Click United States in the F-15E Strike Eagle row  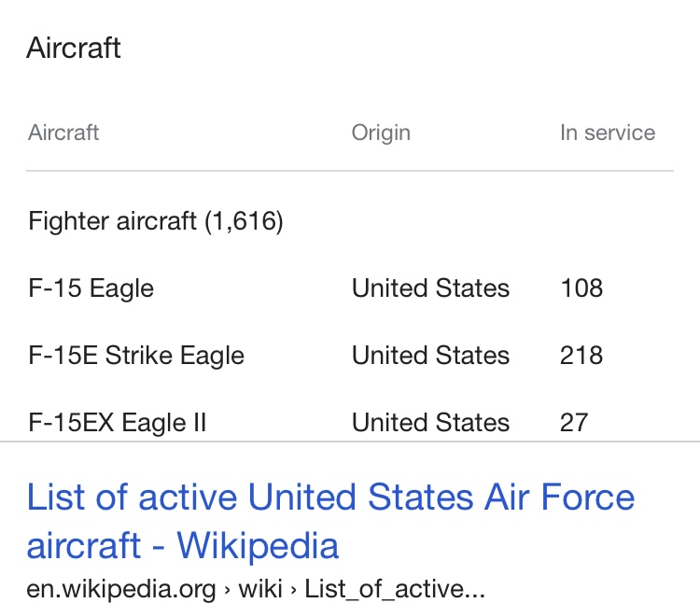(x=430, y=356)
